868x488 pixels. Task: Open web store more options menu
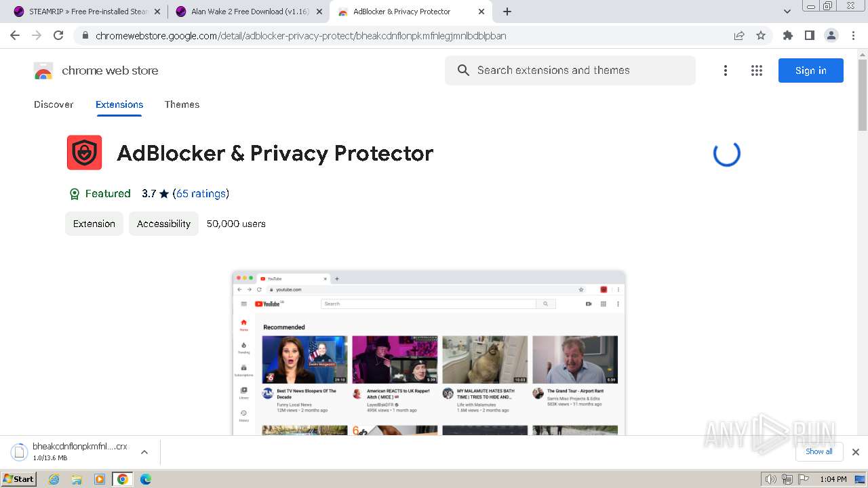(726, 70)
